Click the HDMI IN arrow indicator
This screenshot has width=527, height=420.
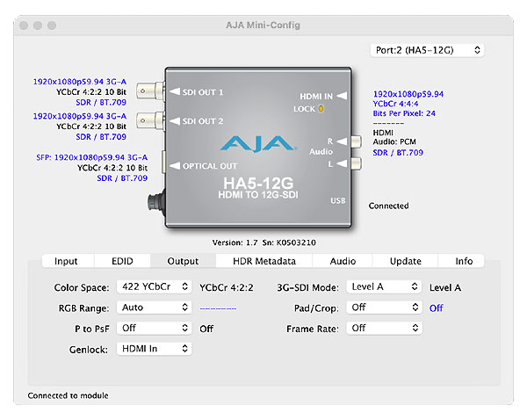tap(342, 96)
